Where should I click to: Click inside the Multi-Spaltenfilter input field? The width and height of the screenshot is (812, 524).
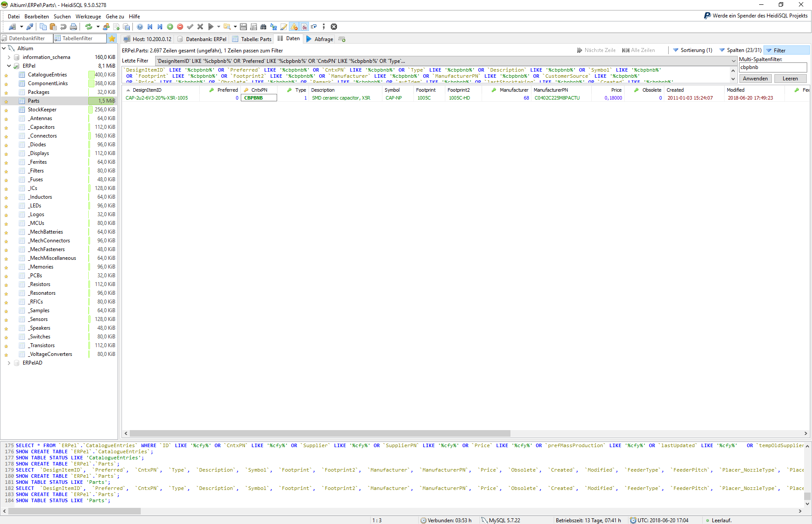coord(773,67)
